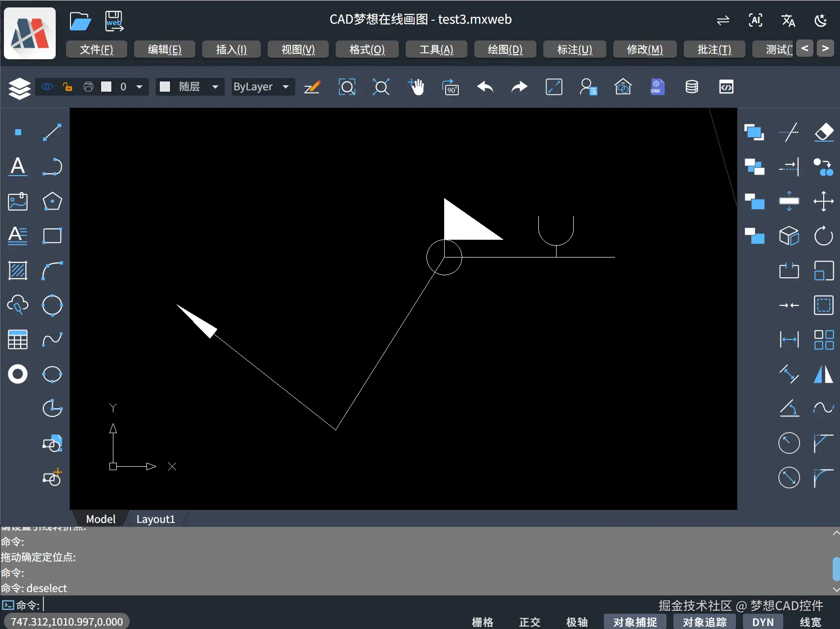
Task: Switch to the Layout1 tab
Action: tap(156, 519)
